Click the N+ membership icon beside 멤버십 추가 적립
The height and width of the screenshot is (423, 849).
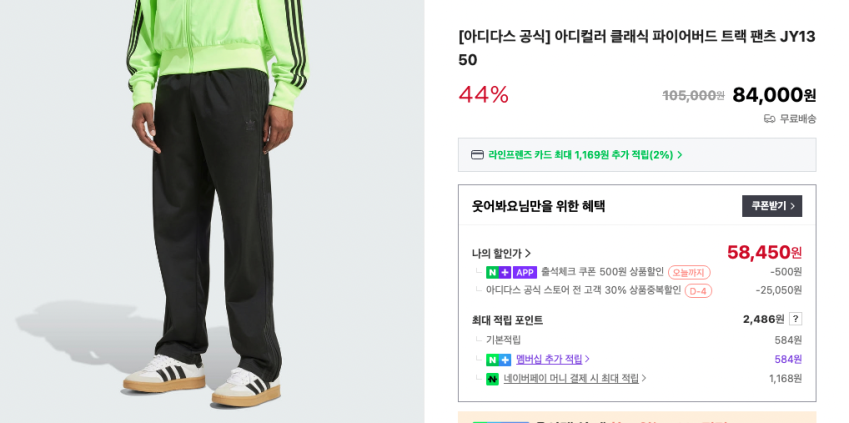(498, 360)
